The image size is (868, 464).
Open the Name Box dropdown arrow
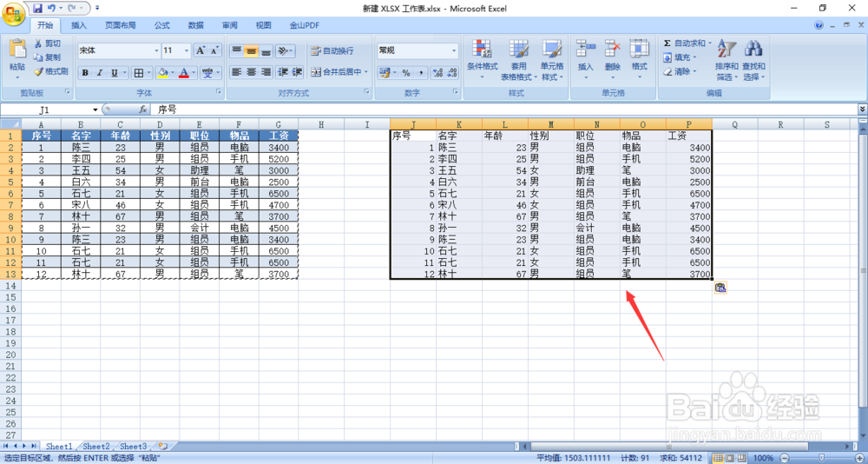point(95,109)
